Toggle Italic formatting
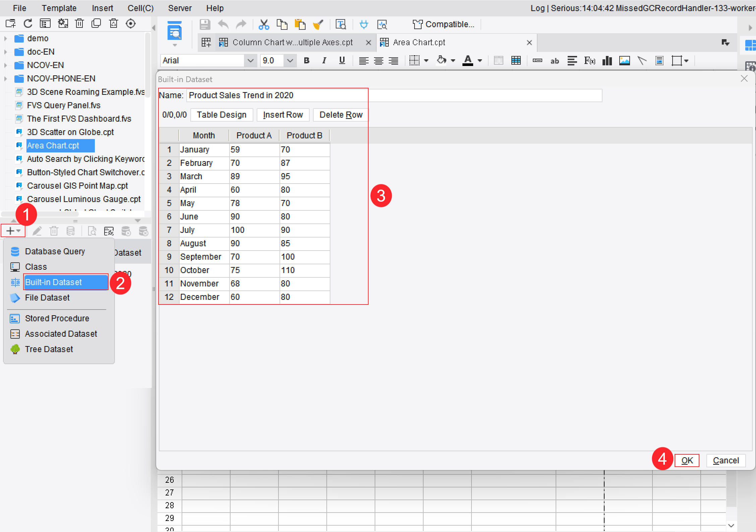756x532 pixels. pyautogui.click(x=324, y=61)
